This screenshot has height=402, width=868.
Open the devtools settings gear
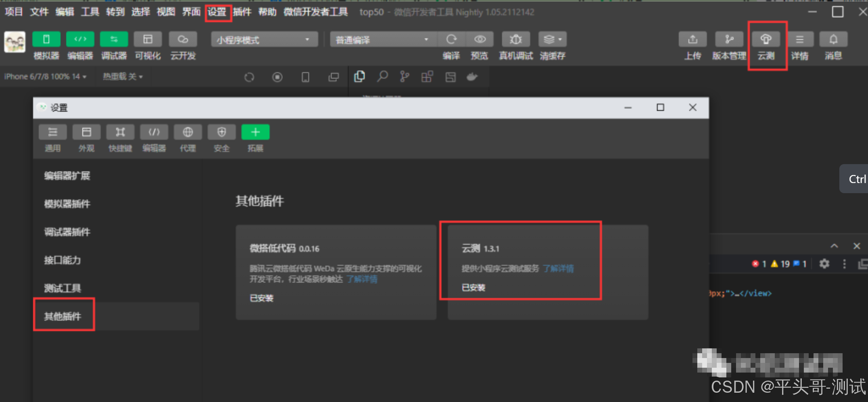(824, 264)
